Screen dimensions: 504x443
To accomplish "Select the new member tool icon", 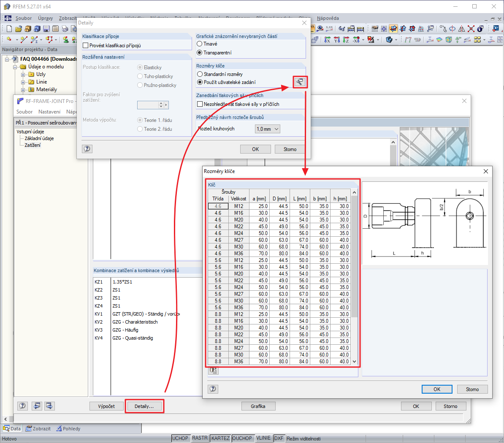I will tap(34, 40).
